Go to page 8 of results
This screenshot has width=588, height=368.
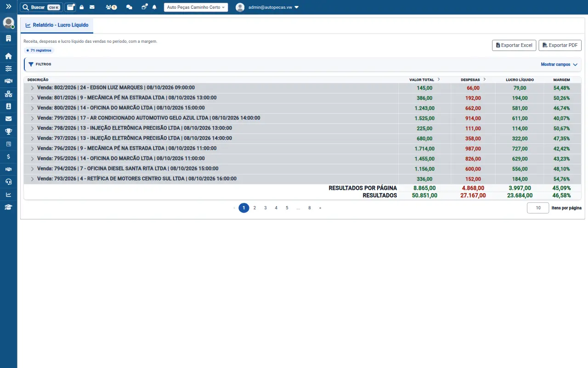[x=310, y=208]
